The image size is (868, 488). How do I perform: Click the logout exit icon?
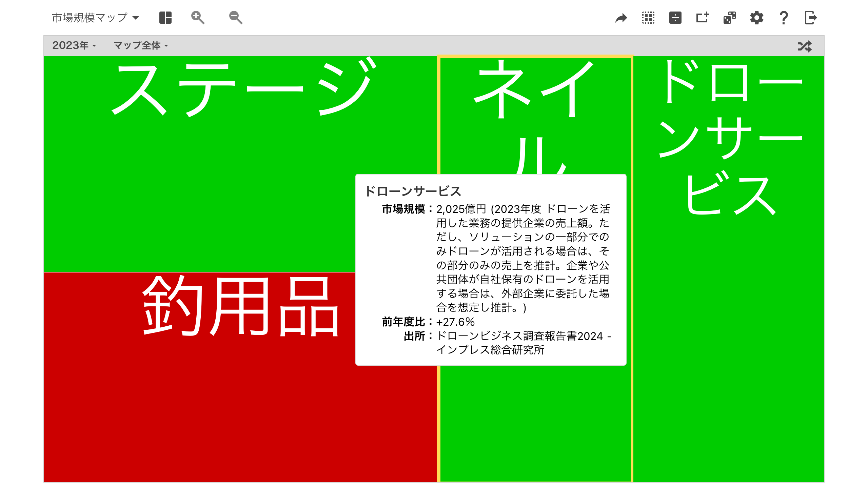[x=811, y=18]
